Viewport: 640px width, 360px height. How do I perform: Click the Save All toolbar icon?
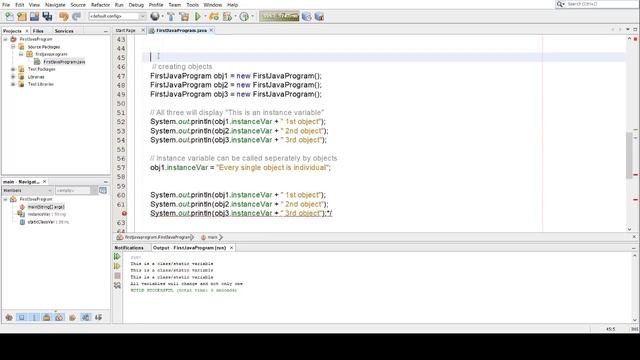[x=48, y=16]
